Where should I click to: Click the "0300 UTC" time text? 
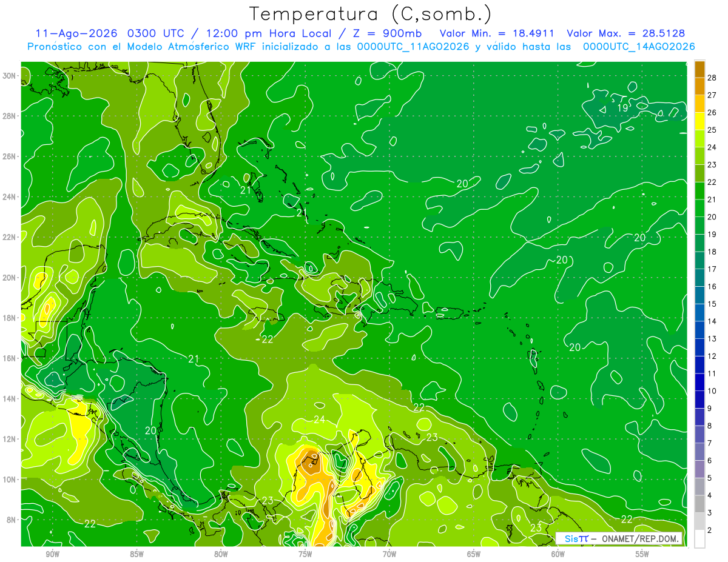[157, 33]
